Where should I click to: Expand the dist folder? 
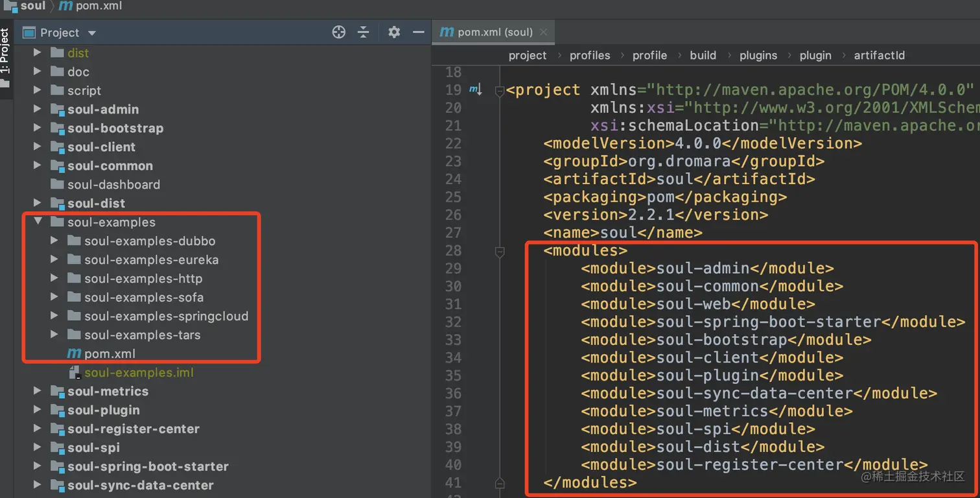point(38,53)
